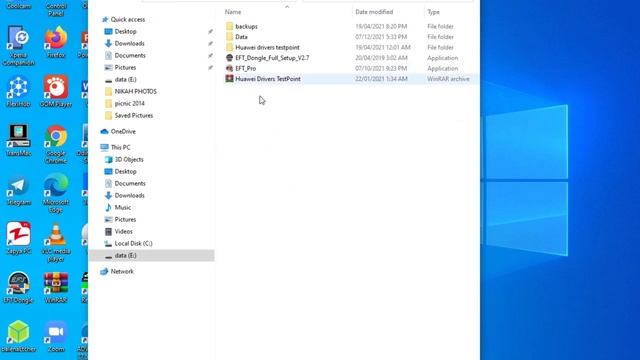Open 3D Objects under This PC
The height and width of the screenshot is (360, 640).
(129, 159)
